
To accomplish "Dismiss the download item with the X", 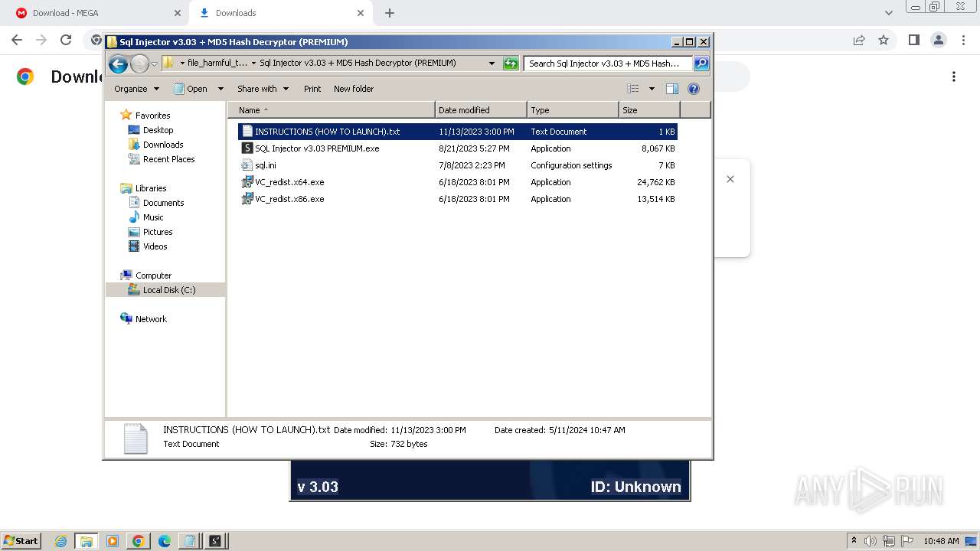I will 730,179.
